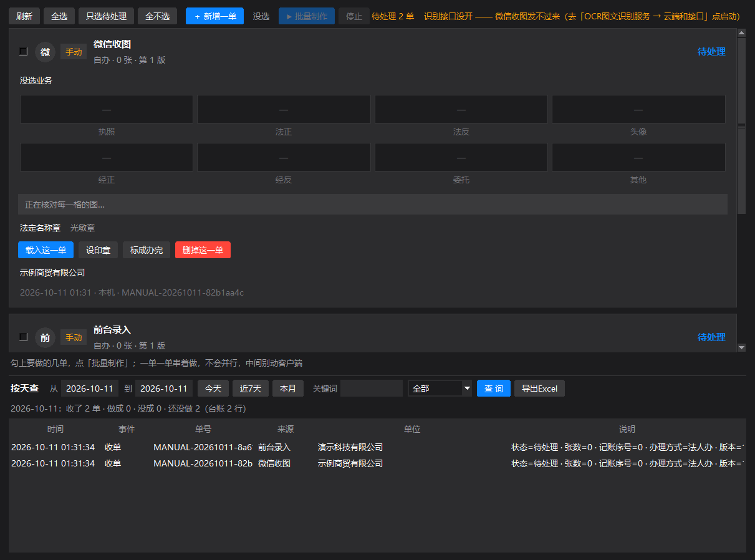The image size is (755, 560).
Task: Click the order list scrollbar up arrow
Action: (x=741, y=33)
